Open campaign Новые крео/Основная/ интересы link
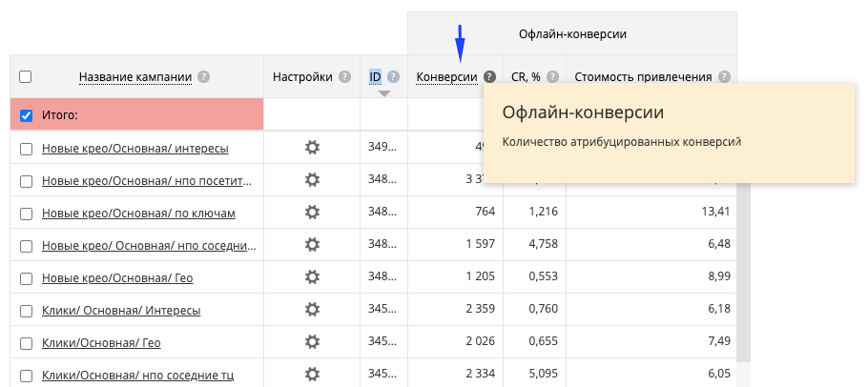 pos(134,149)
